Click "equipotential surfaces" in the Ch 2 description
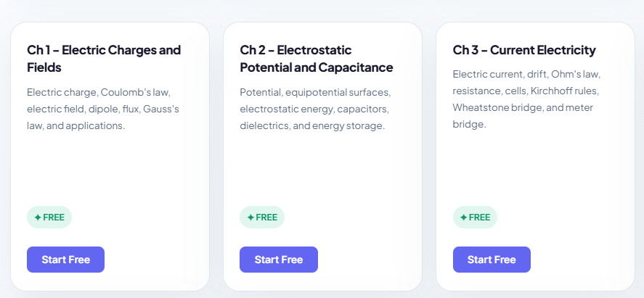The width and height of the screenshot is (644, 298). click(x=338, y=93)
